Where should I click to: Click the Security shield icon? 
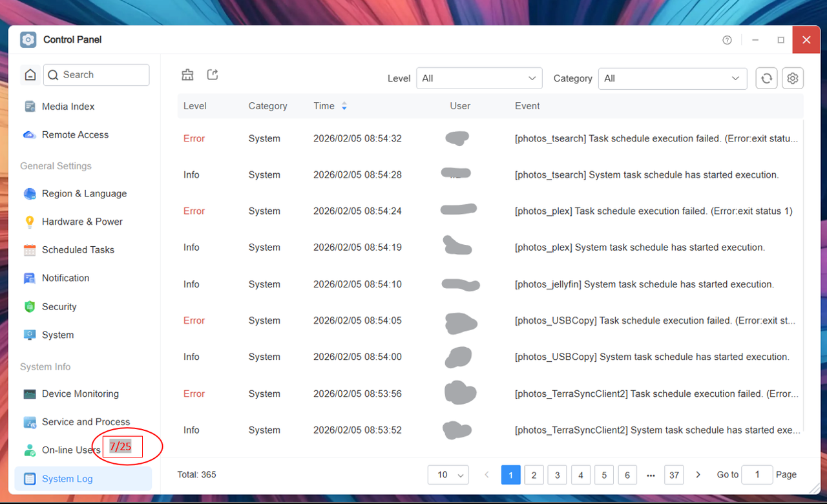pyautogui.click(x=30, y=307)
